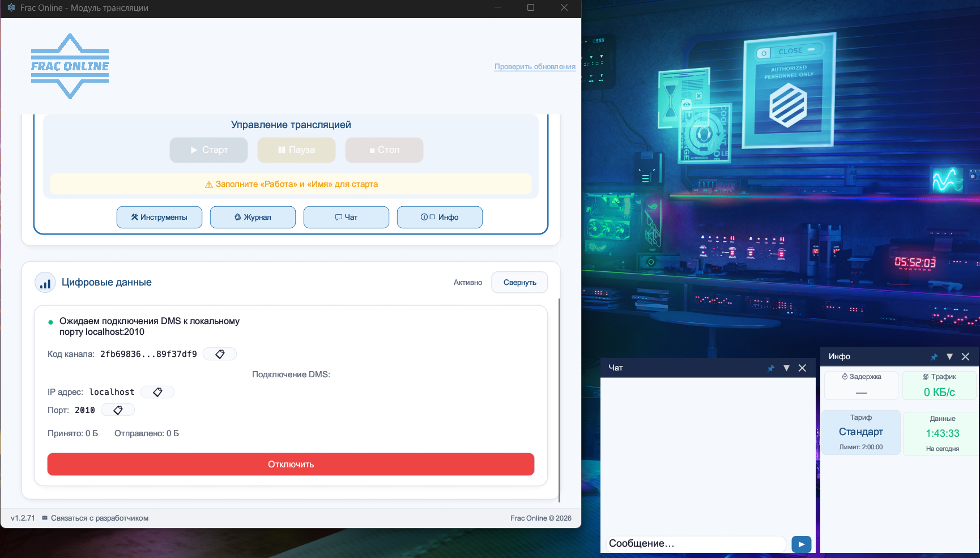The height and width of the screenshot is (558, 980).
Task: Toggle the pin on the Инфо panel
Action: coord(934,357)
